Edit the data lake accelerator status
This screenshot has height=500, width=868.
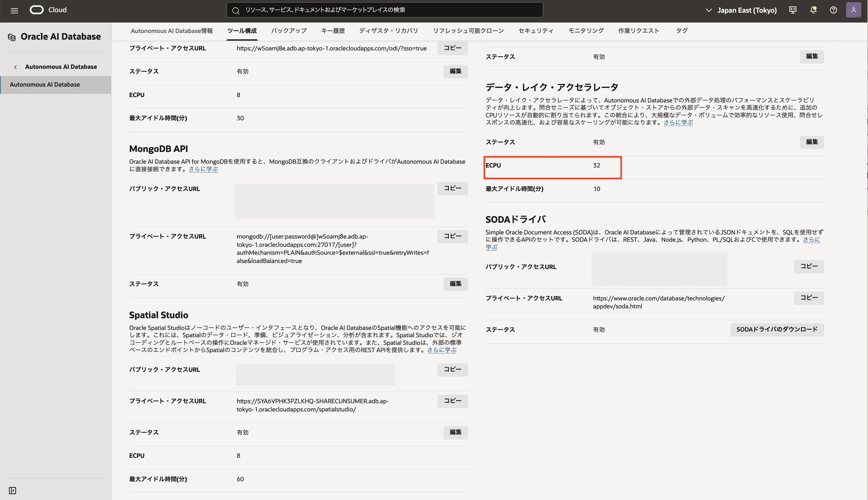point(811,142)
